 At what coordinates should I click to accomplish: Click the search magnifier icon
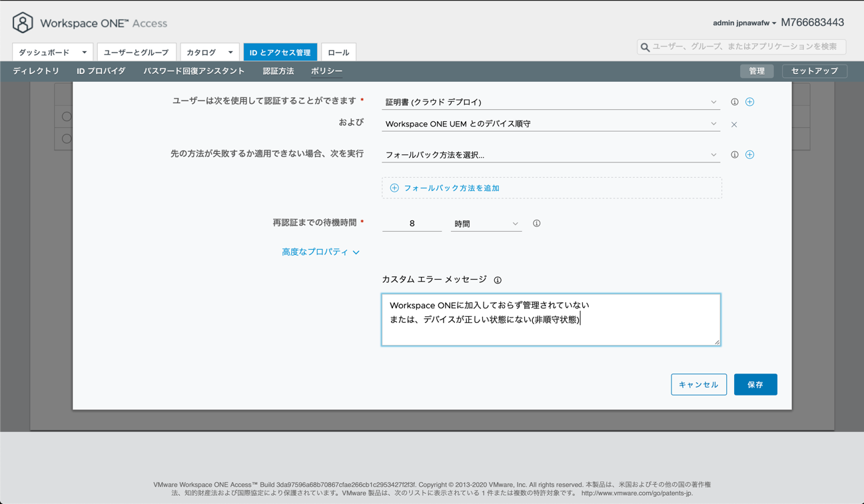point(645,47)
